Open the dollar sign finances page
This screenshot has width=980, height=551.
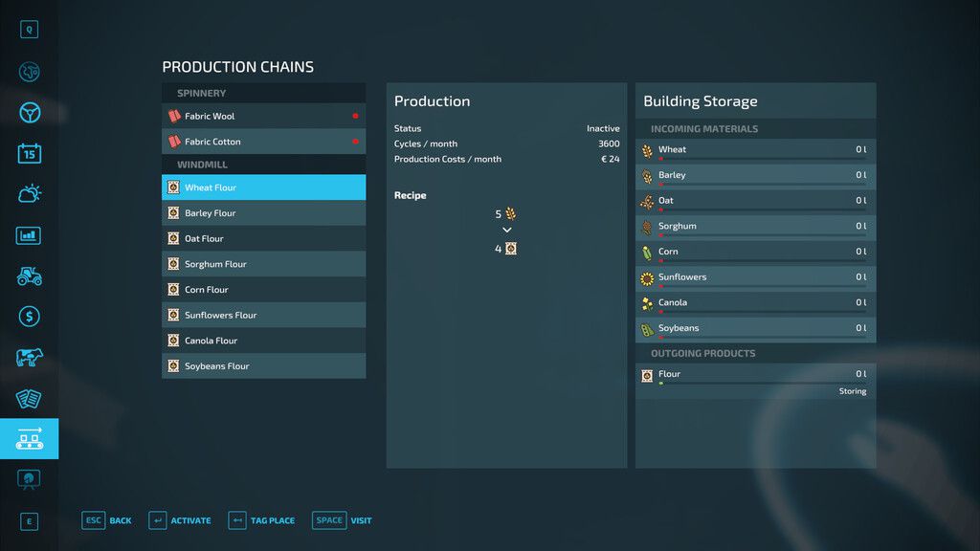29,317
